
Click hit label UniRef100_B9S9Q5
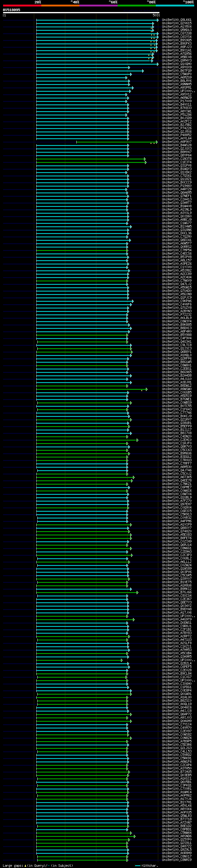pos(177,40)
